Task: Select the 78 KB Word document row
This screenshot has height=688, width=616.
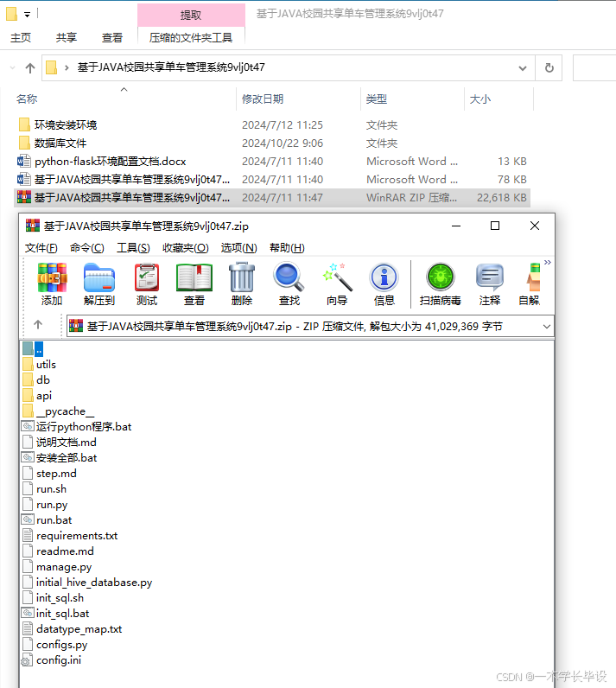Action: click(272, 180)
